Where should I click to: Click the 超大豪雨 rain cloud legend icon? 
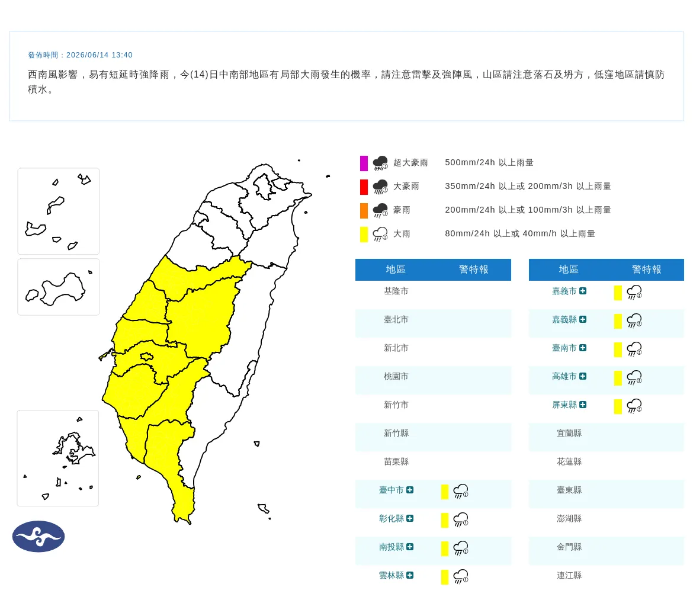[x=380, y=163]
